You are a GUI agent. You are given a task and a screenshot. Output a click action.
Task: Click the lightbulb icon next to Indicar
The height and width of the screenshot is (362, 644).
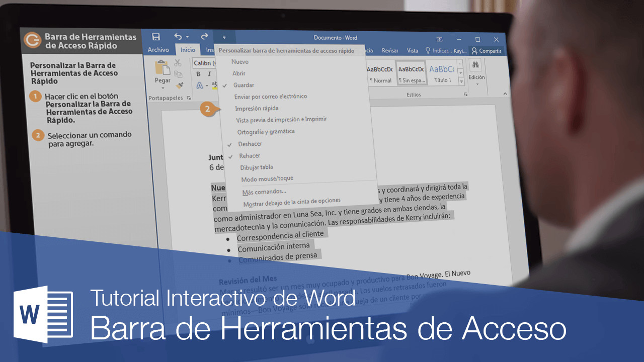tap(428, 50)
